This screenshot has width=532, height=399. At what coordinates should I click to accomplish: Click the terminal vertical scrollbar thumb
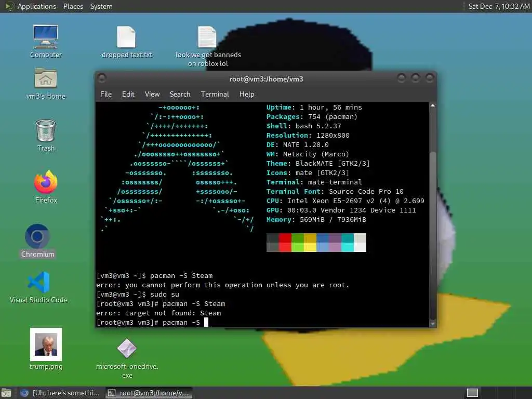[x=433, y=236]
